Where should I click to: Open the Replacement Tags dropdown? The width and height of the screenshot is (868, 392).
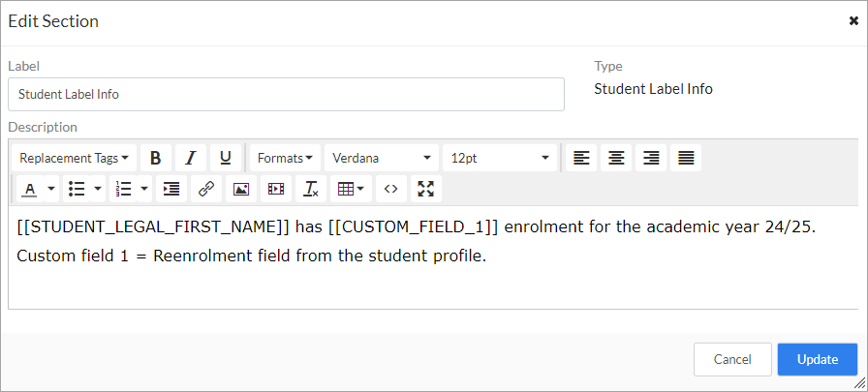click(x=74, y=158)
